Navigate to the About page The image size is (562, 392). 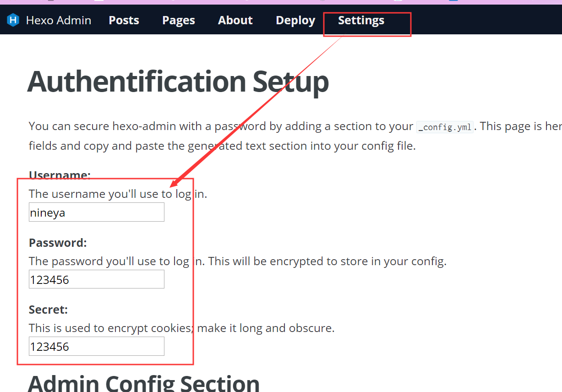point(235,20)
